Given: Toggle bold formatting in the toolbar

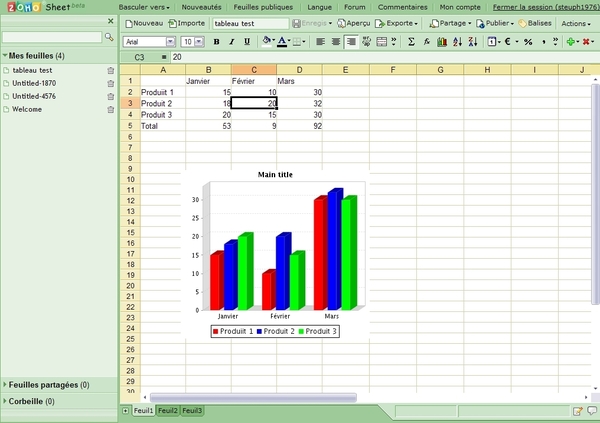Looking at the screenshot, I should pyautogui.click(x=217, y=42).
